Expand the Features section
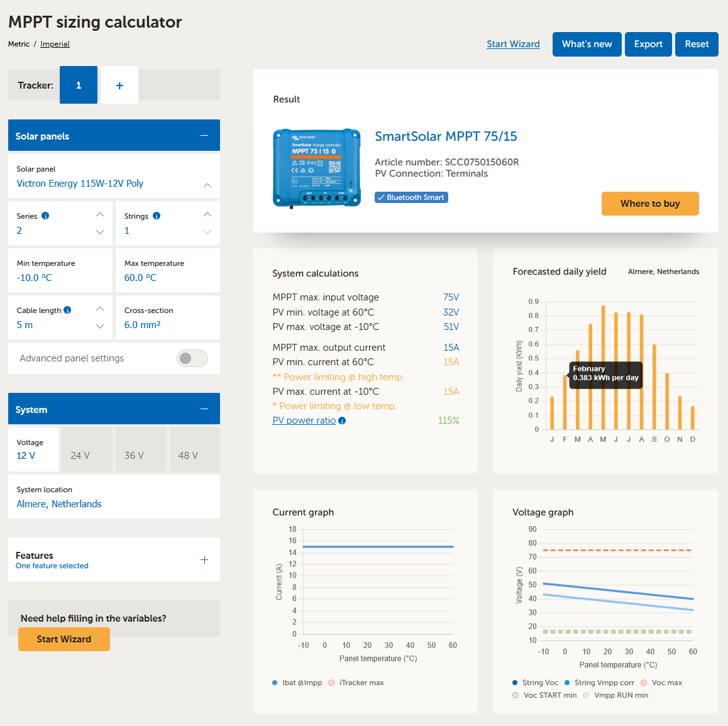This screenshot has width=728, height=726. coord(204,560)
